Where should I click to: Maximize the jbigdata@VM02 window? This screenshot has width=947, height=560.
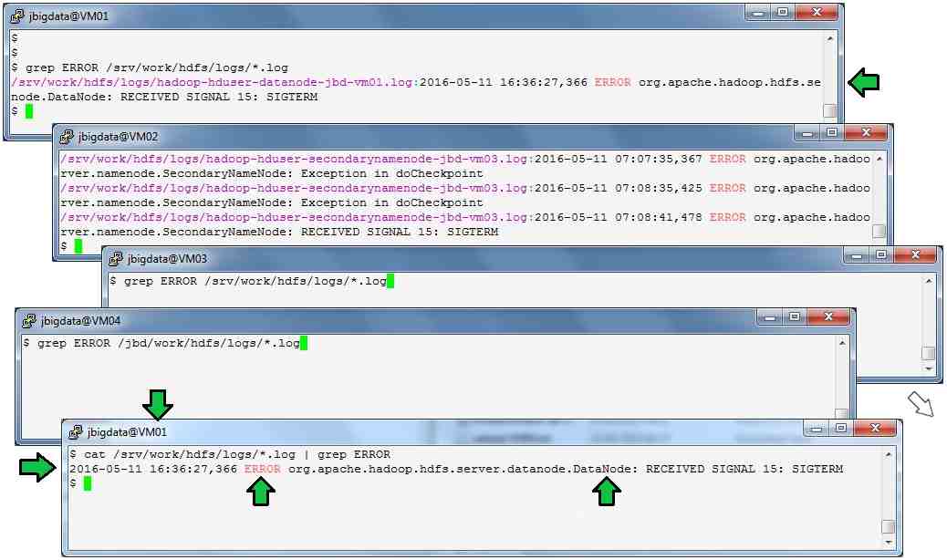click(x=831, y=133)
